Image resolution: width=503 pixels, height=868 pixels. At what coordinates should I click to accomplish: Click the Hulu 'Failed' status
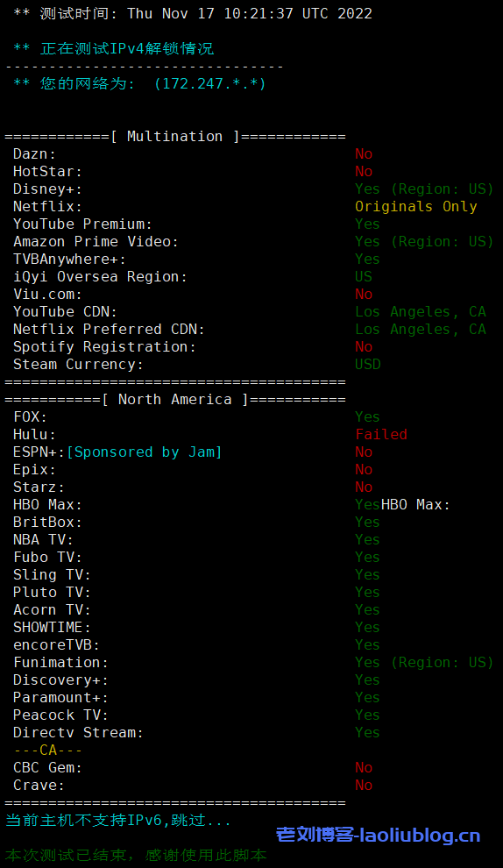[x=381, y=434]
